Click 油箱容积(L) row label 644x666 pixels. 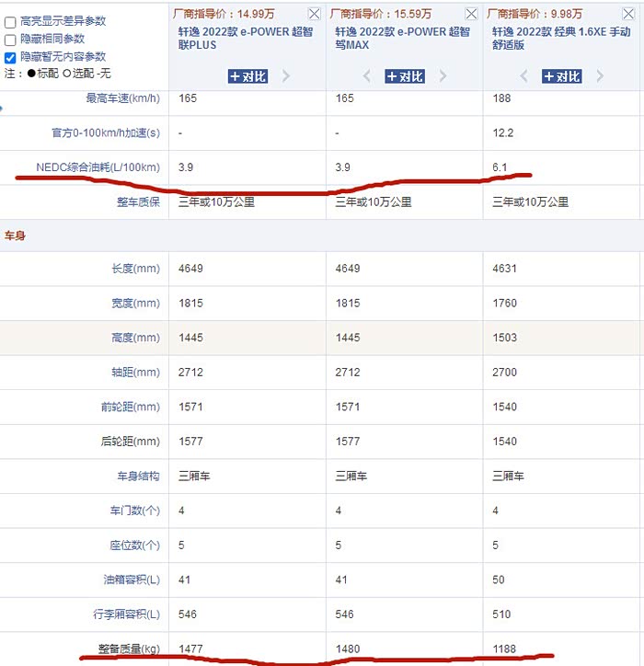coord(132,580)
